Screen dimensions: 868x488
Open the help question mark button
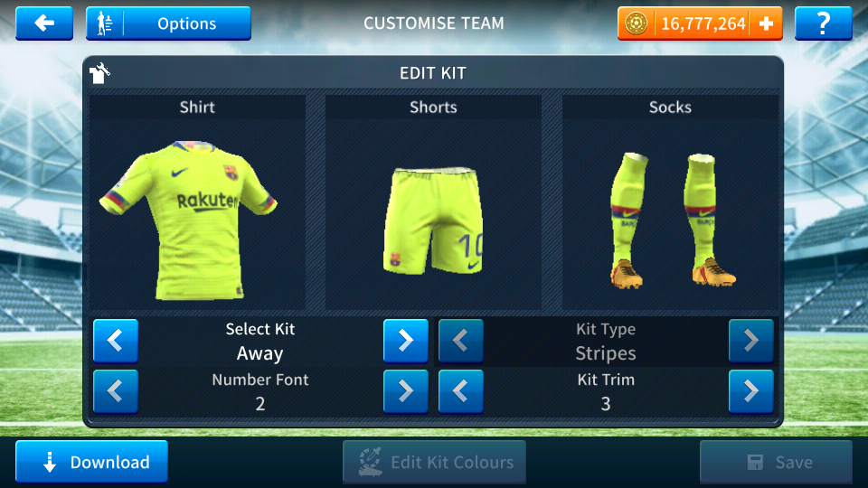823,23
